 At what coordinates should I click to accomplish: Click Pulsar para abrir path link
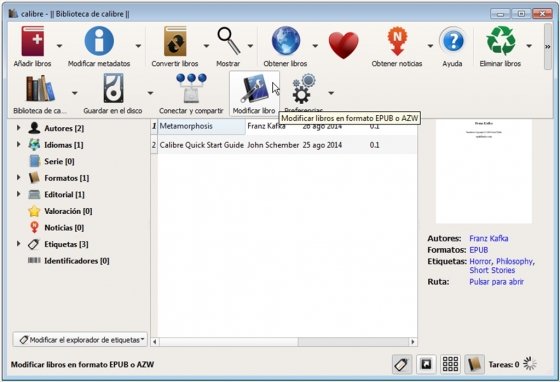pos(496,282)
